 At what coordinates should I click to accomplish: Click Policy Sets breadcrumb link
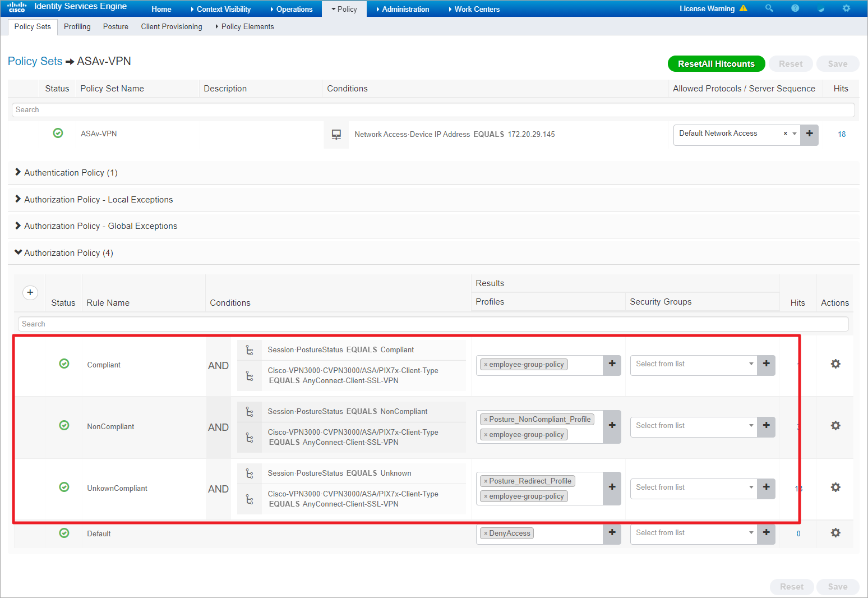point(35,61)
